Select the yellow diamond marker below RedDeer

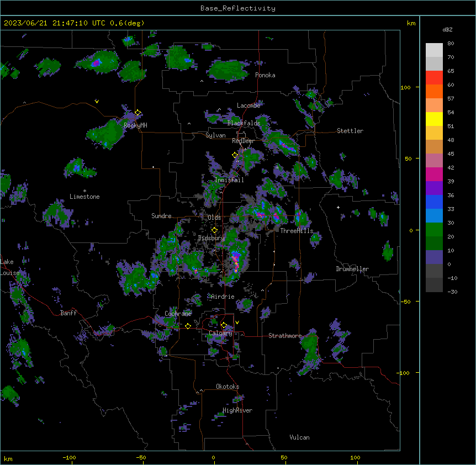(235, 155)
